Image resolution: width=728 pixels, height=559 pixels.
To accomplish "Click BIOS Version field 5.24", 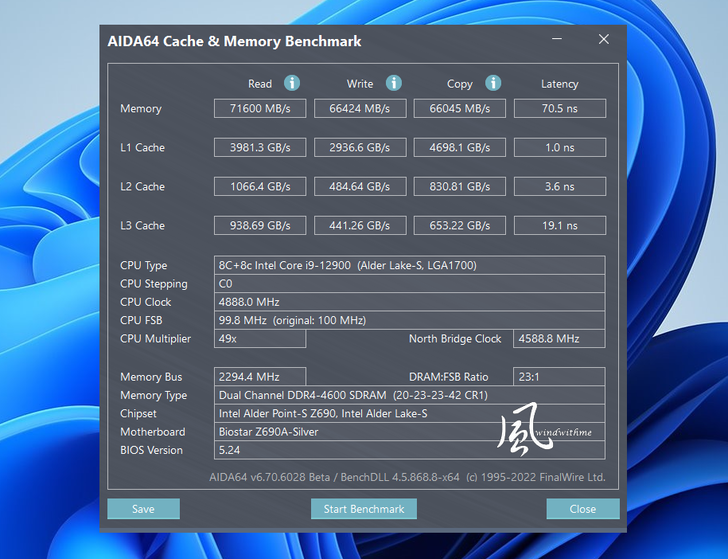I will tap(410, 450).
